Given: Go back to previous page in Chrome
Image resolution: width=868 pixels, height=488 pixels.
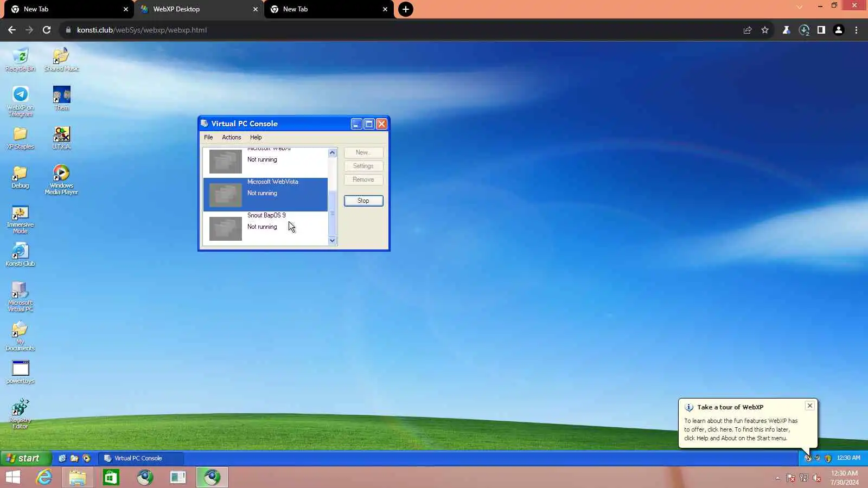Looking at the screenshot, I should click(12, 30).
